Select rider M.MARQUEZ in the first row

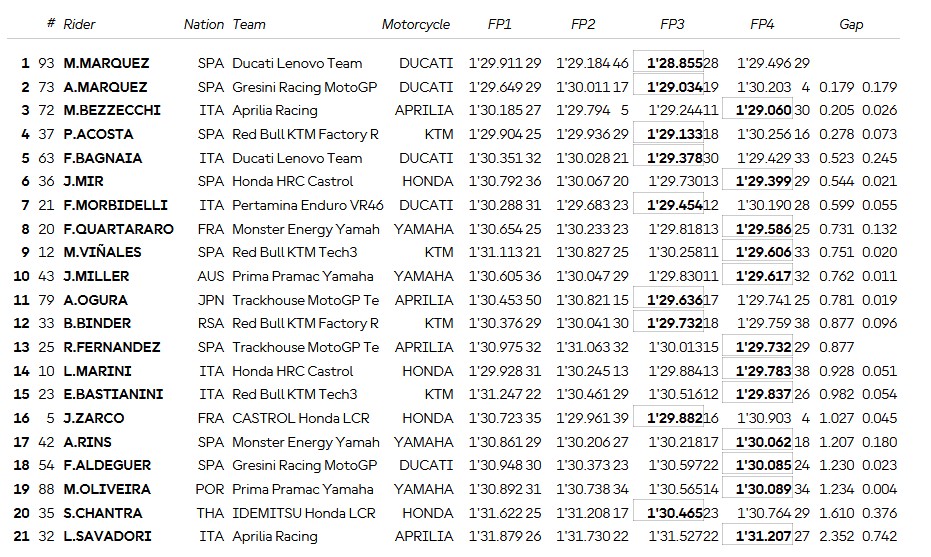tap(106, 63)
